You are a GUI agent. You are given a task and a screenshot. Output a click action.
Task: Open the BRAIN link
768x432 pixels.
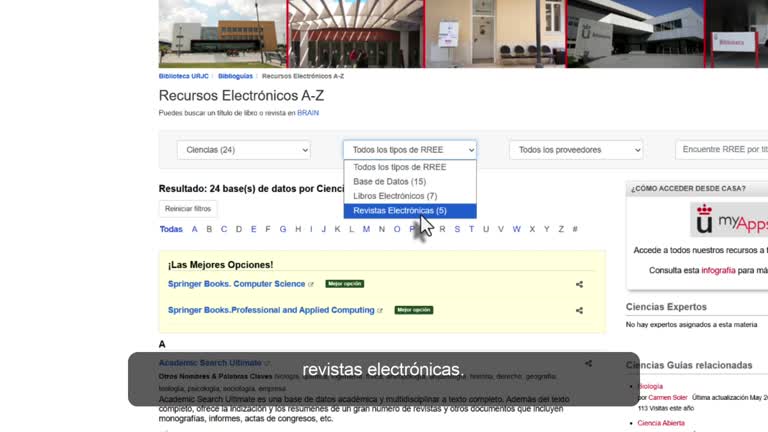tap(308, 113)
